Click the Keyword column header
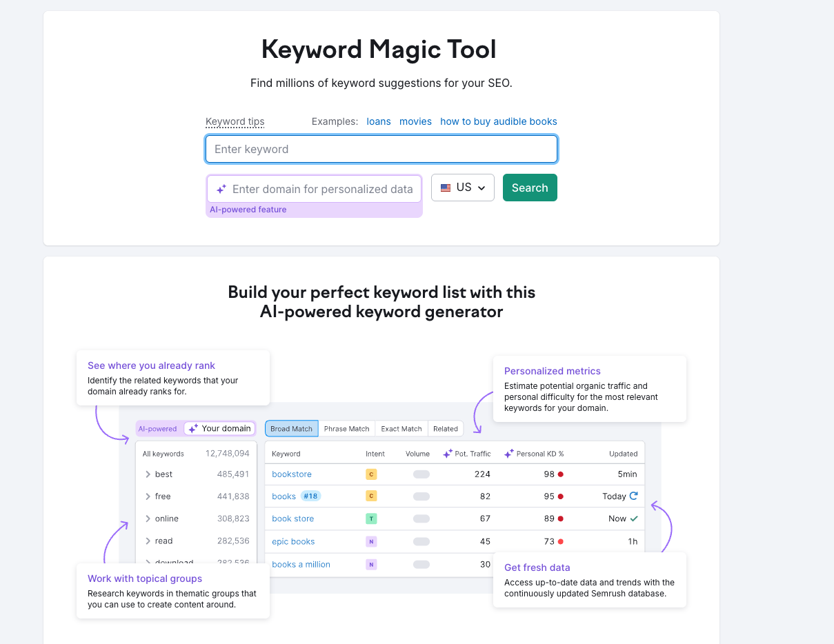834x644 pixels. [x=286, y=454]
